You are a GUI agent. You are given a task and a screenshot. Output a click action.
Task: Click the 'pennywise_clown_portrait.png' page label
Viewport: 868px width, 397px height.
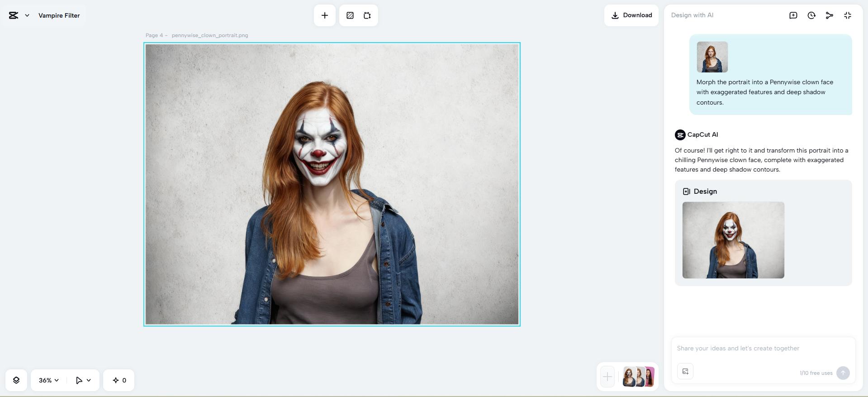(x=210, y=35)
